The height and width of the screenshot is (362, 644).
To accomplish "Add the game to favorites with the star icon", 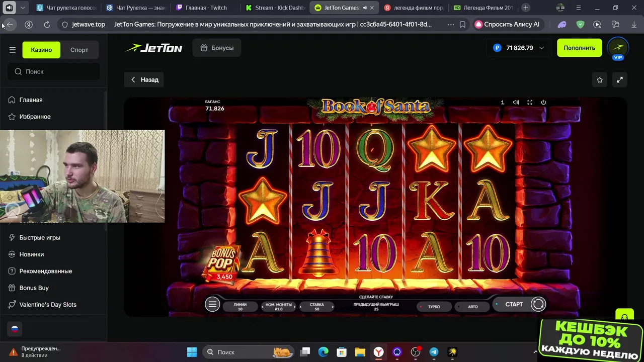I will [x=600, y=80].
